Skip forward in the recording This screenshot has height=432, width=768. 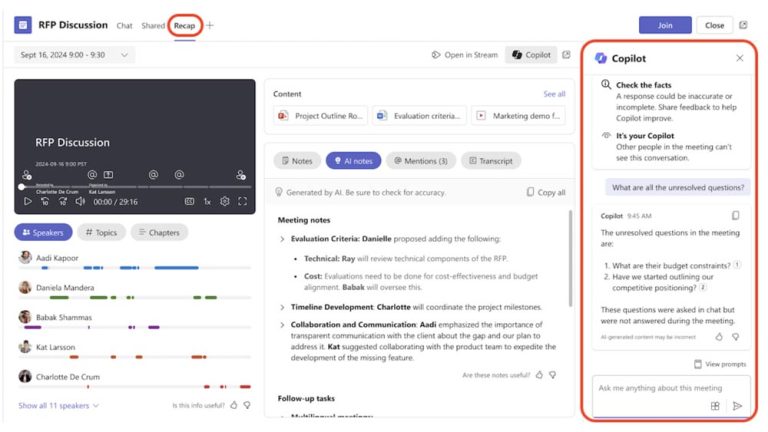(x=63, y=201)
